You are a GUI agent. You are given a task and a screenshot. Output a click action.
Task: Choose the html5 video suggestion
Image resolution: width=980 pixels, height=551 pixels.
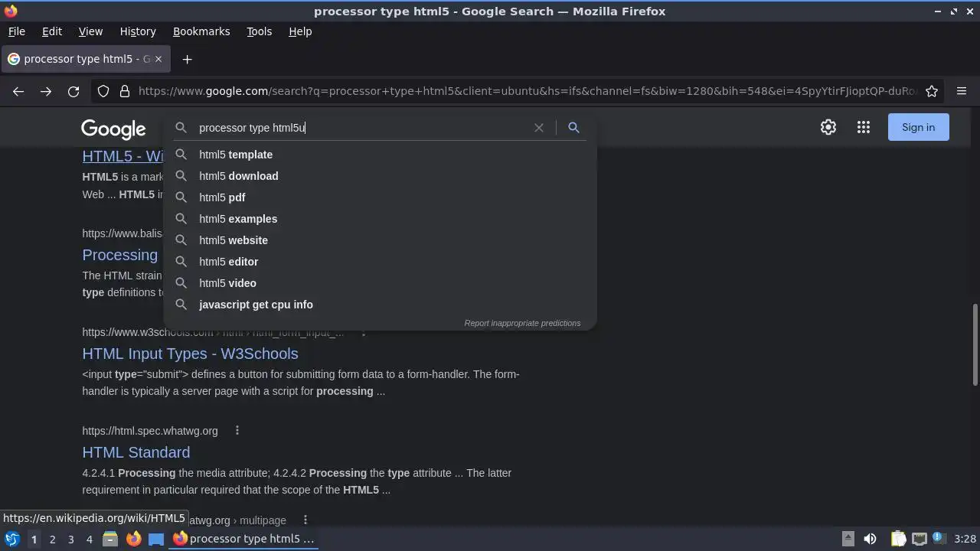[380, 283]
